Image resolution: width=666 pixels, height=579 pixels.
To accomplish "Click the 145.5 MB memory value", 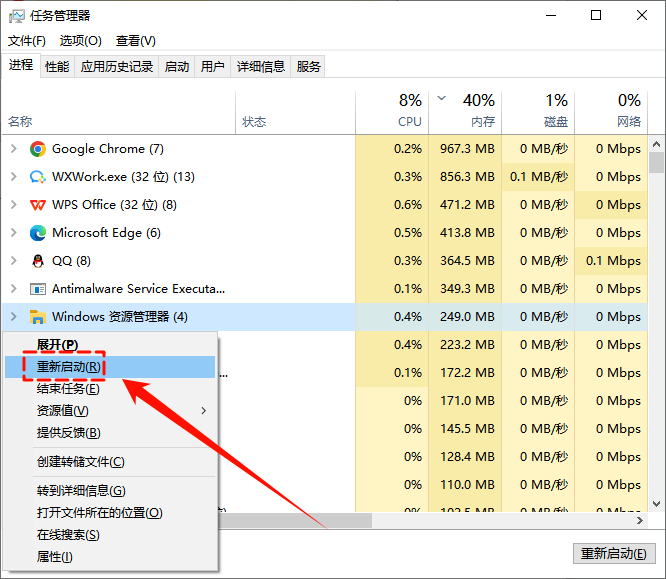I will click(467, 429).
